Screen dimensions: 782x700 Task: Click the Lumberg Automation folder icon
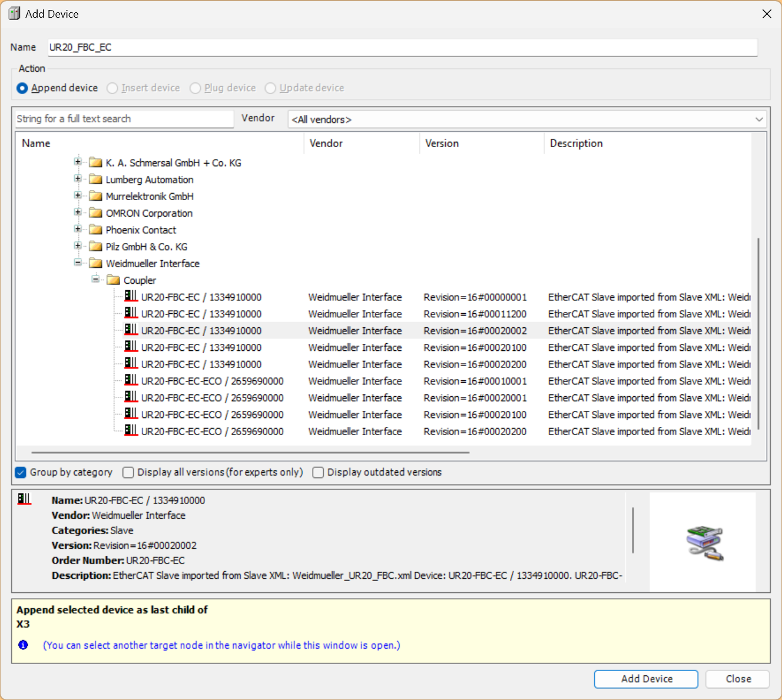click(x=95, y=180)
